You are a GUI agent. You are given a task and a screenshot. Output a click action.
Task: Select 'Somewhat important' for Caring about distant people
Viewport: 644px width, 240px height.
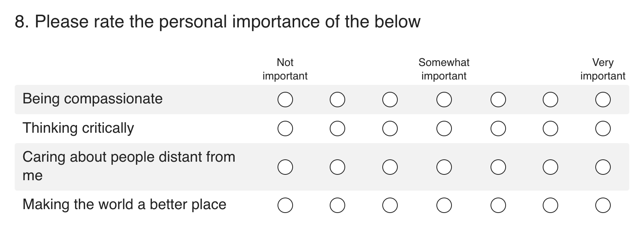point(444,167)
